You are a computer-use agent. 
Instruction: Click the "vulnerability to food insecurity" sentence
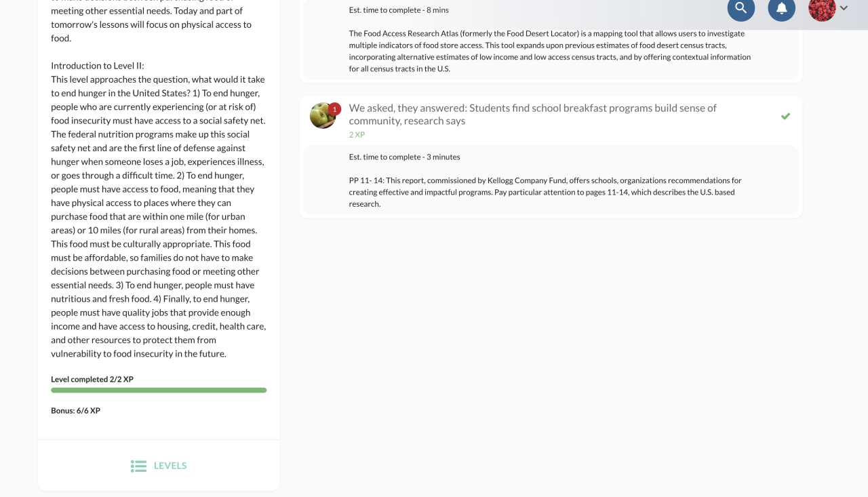pyautogui.click(x=138, y=353)
